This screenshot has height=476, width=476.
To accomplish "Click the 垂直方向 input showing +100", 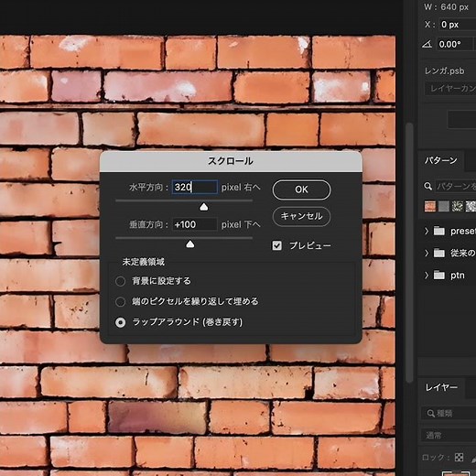I will pos(195,224).
